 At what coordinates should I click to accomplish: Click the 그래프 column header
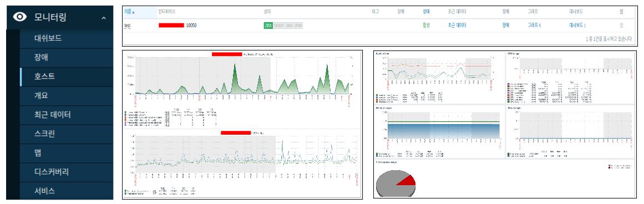click(533, 12)
